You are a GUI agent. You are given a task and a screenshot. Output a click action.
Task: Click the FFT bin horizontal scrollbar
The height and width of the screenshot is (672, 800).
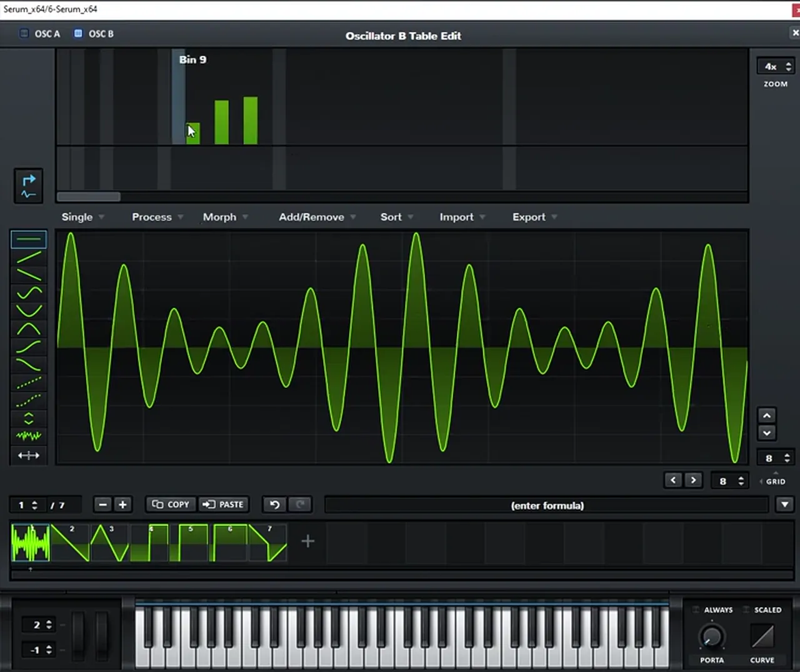point(88,197)
